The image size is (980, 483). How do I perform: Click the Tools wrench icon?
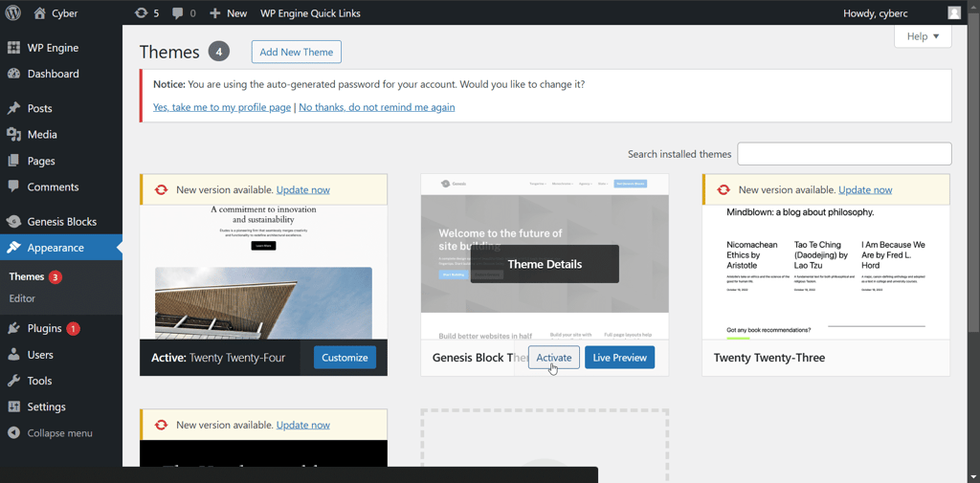(13, 381)
